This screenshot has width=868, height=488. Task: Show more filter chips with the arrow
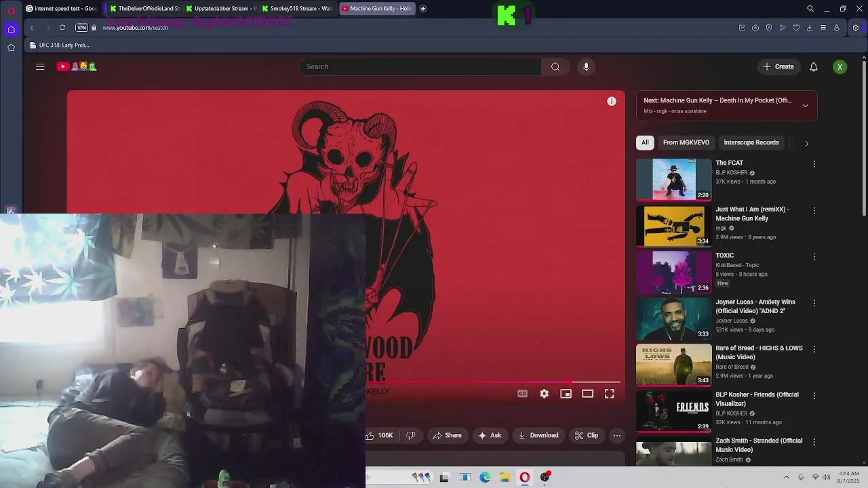coord(806,143)
